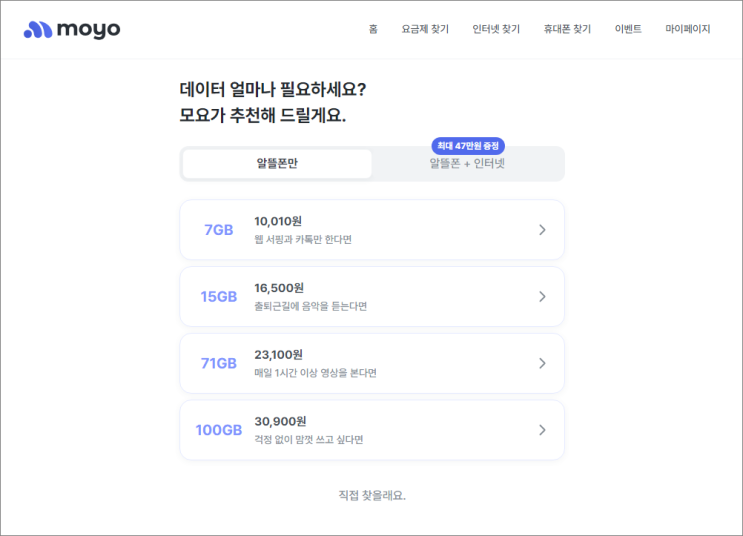Open the 홈 menu item
The height and width of the screenshot is (536, 743).
[373, 29]
